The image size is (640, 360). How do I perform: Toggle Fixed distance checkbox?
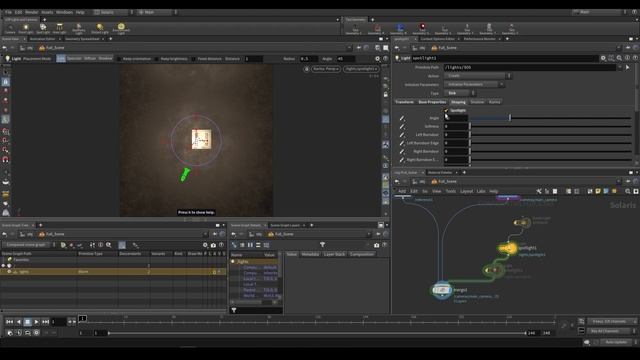193,59
